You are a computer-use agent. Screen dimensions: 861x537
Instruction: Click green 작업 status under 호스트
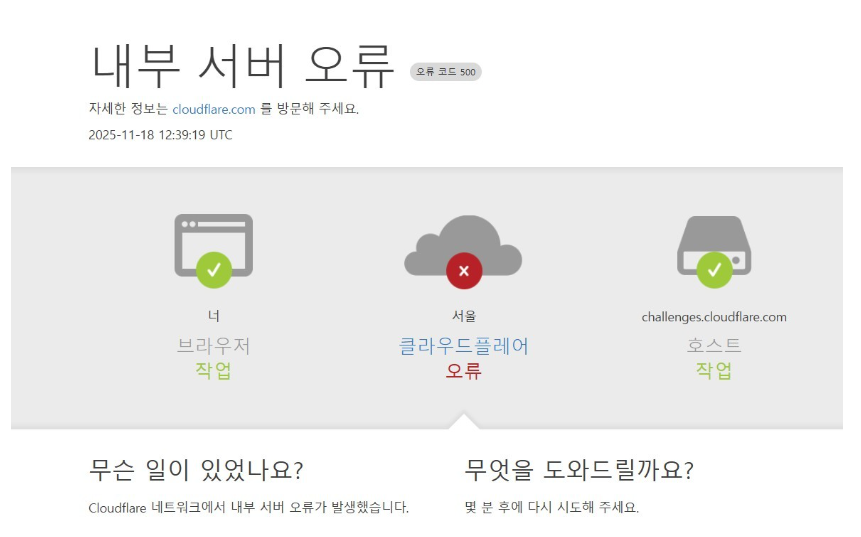pos(714,370)
